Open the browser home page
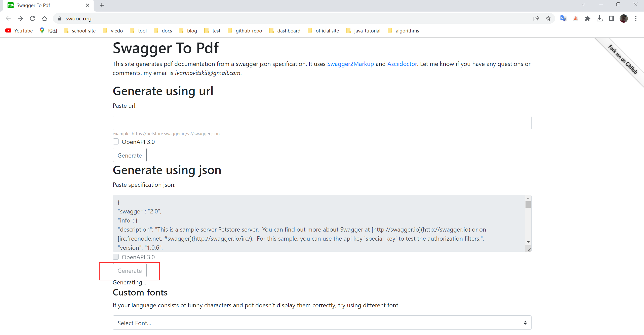 (45, 18)
